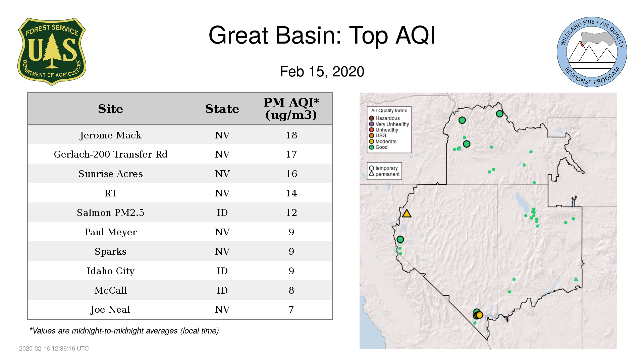Click the large green circle marker in western Nevada
Image resolution: width=644 pixels, height=362 pixels.
point(400,239)
